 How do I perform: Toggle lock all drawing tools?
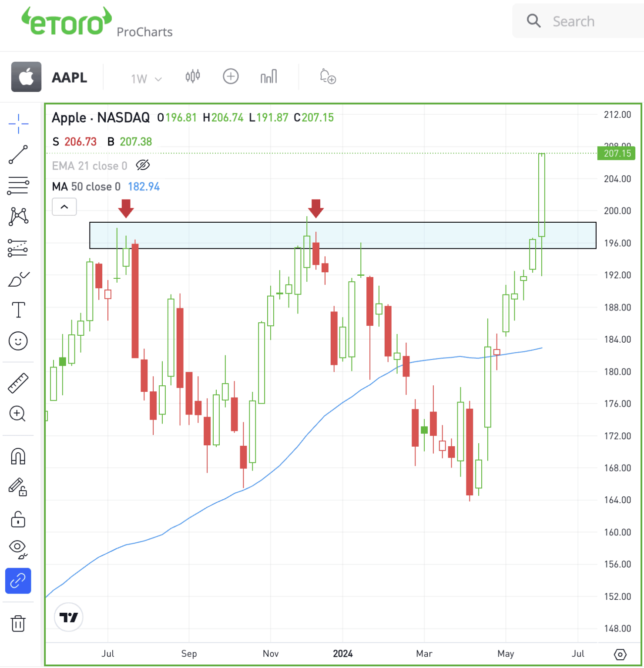tap(18, 519)
